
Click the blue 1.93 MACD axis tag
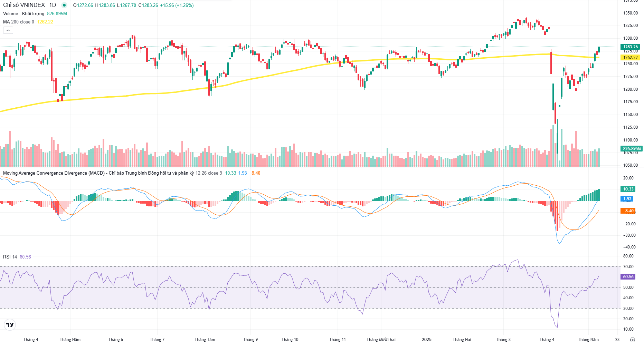(x=627, y=199)
